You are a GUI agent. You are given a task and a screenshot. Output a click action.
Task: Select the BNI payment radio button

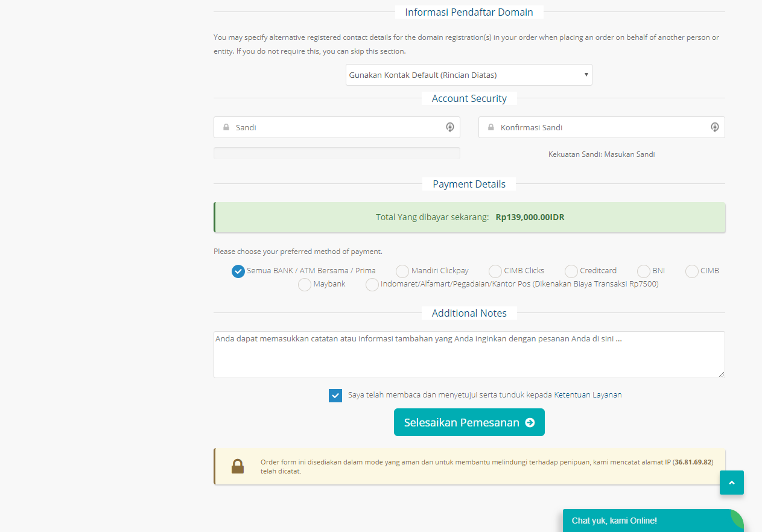[x=644, y=271]
